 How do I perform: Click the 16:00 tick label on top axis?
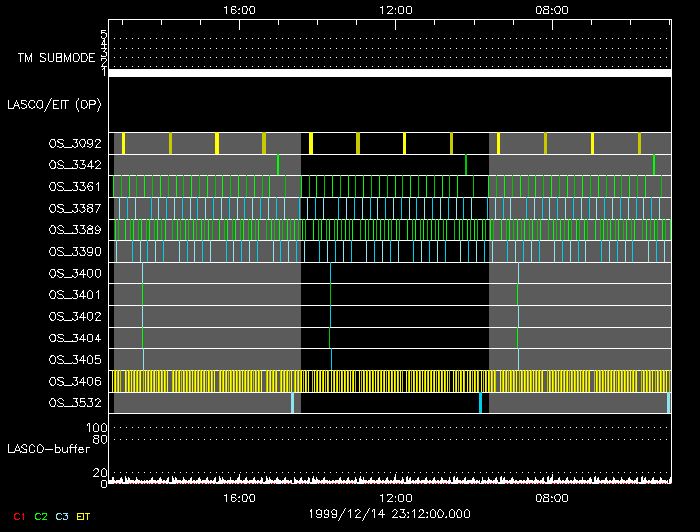[239, 10]
